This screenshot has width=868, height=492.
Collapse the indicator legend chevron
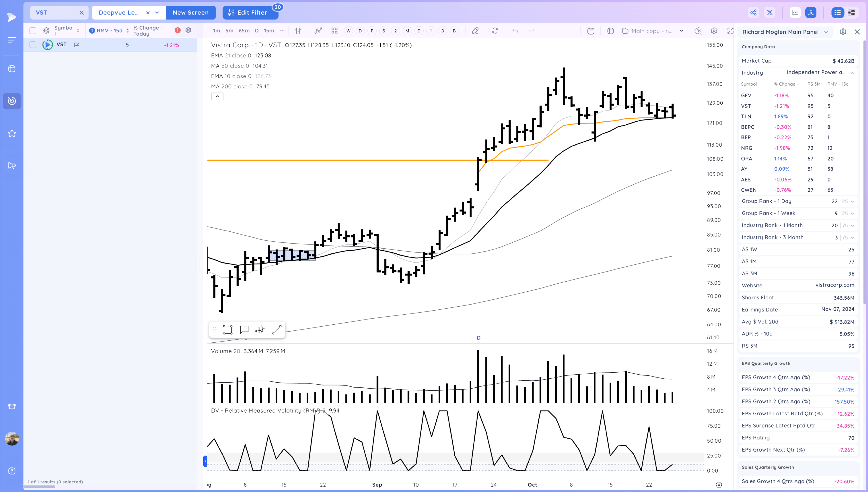pyautogui.click(x=217, y=97)
